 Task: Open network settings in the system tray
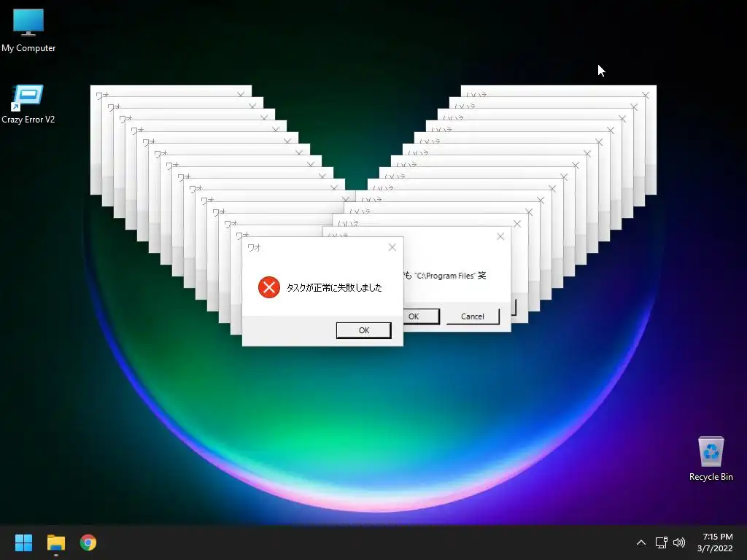[x=661, y=542]
